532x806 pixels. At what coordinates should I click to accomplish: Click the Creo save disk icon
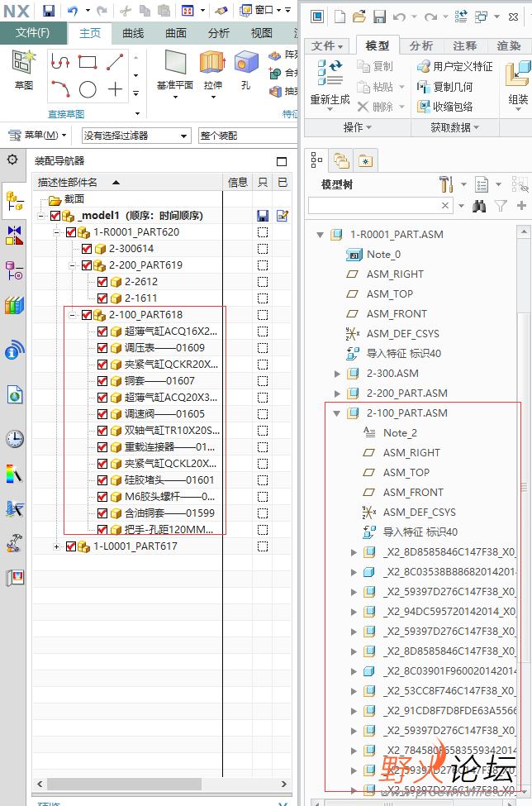[379, 17]
